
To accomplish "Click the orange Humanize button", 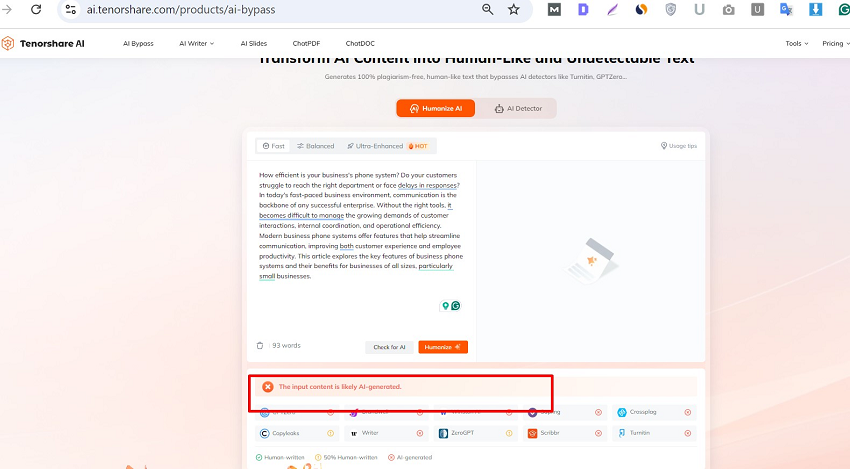I will [x=443, y=347].
